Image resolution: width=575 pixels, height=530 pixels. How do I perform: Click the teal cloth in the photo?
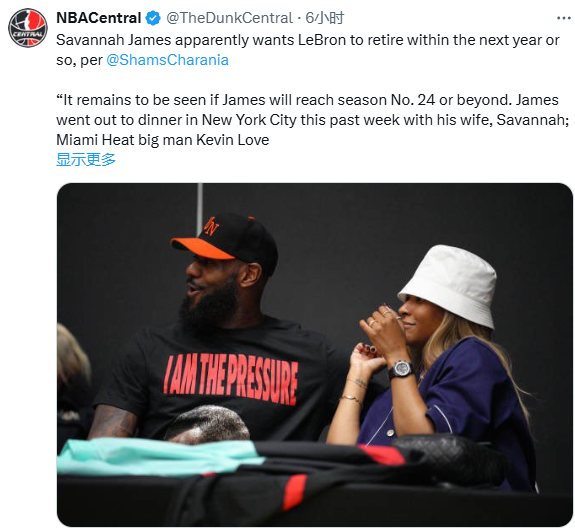(154, 456)
